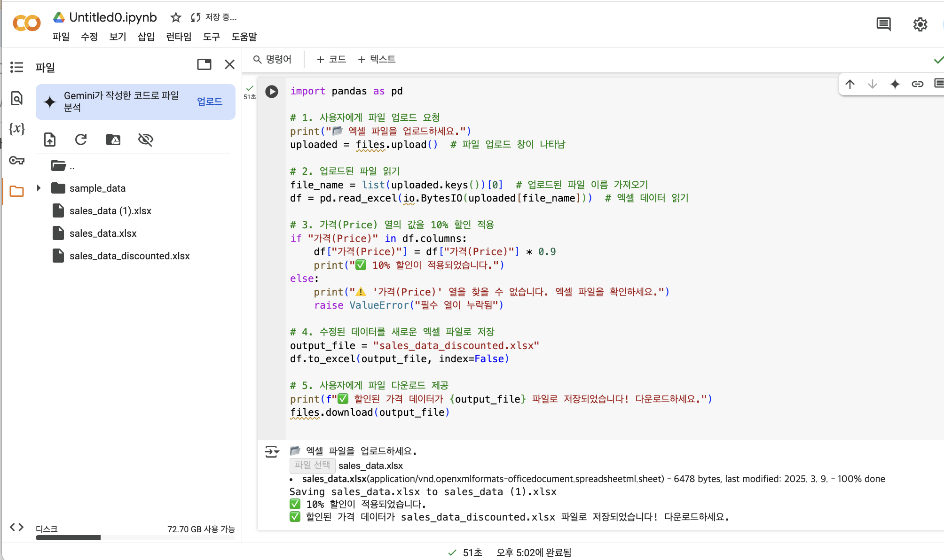Click the disk usage progress bar

tap(135, 537)
